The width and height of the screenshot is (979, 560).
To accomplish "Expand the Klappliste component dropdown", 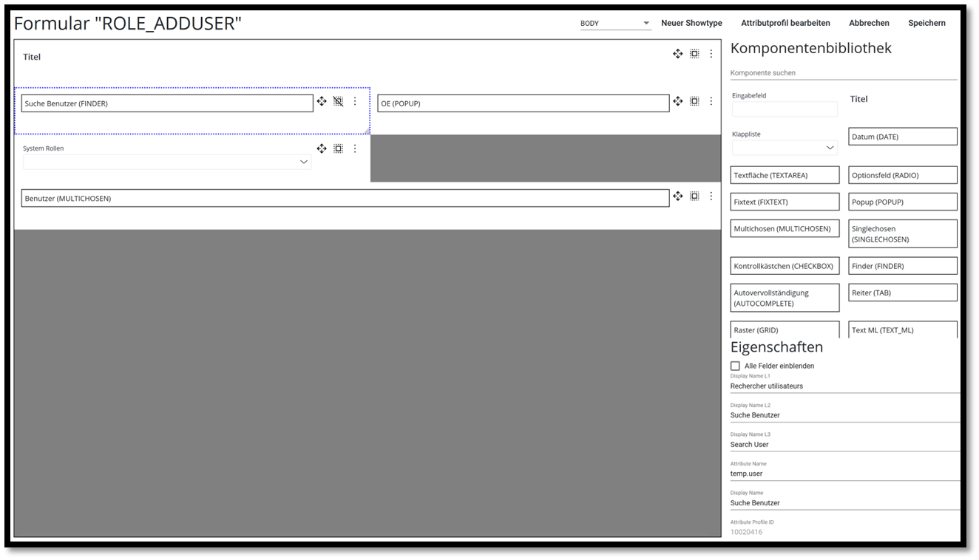I will [785, 148].
